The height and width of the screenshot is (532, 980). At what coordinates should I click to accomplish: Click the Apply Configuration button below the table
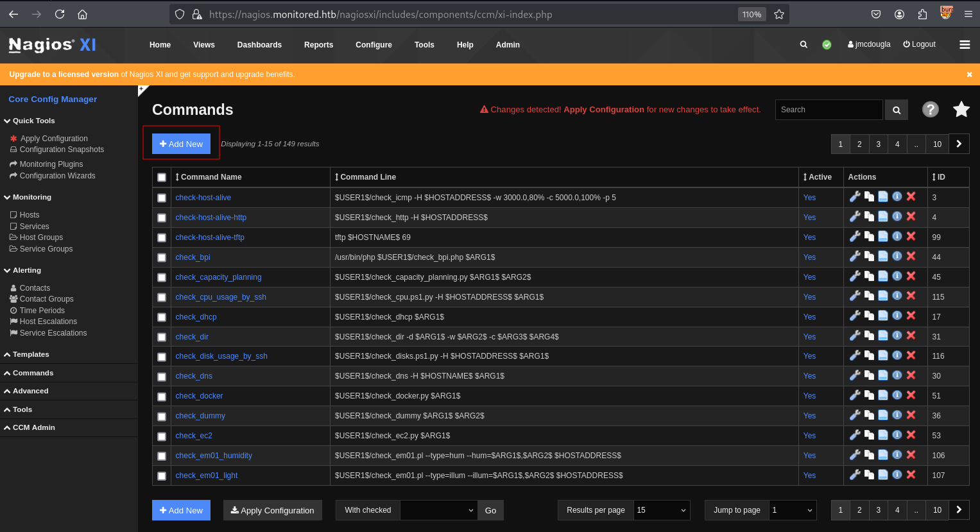click(273, 510)
